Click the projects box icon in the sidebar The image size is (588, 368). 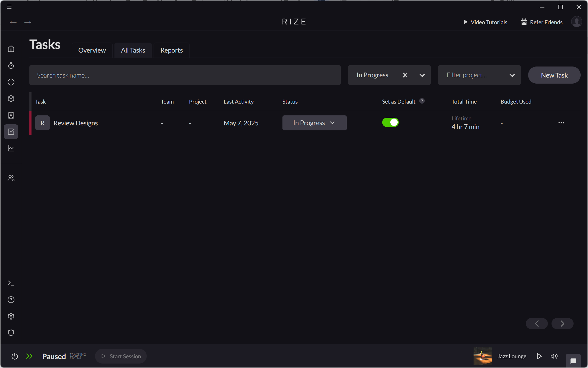point(11,99)
